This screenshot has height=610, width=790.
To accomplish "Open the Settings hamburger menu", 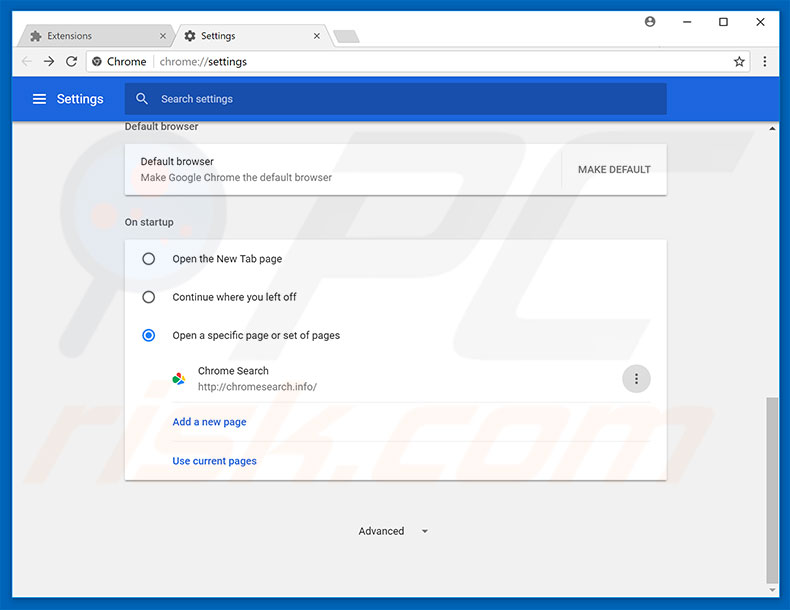I will click(x=39, y=99).
